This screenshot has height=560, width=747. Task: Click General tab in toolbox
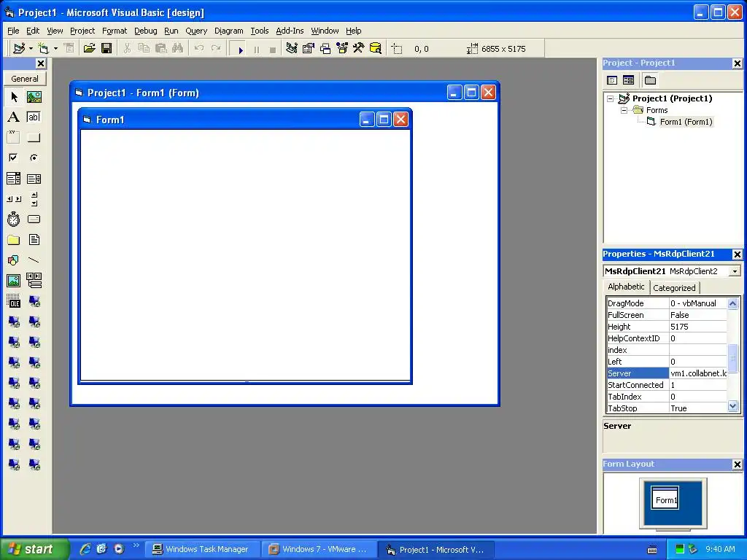pyautogui.click(x=25, y=79)
